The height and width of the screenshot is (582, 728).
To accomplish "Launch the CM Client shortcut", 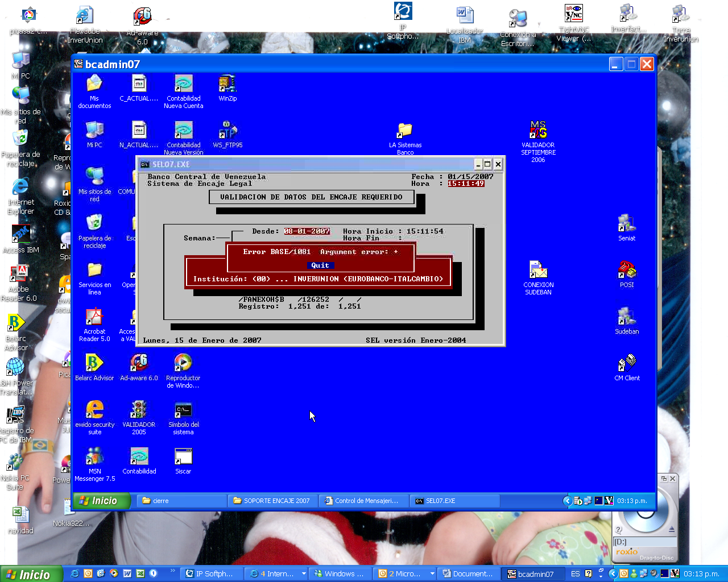I will pos(627,368).
